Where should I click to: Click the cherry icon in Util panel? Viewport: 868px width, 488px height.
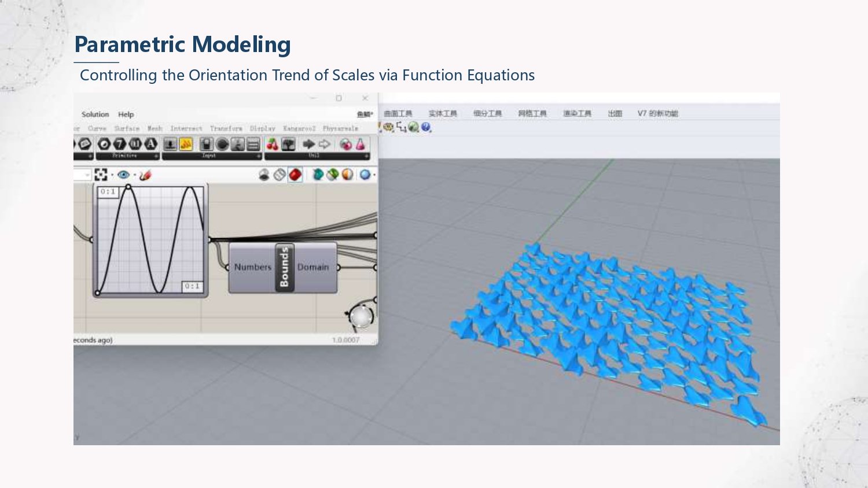click(273, 144)
